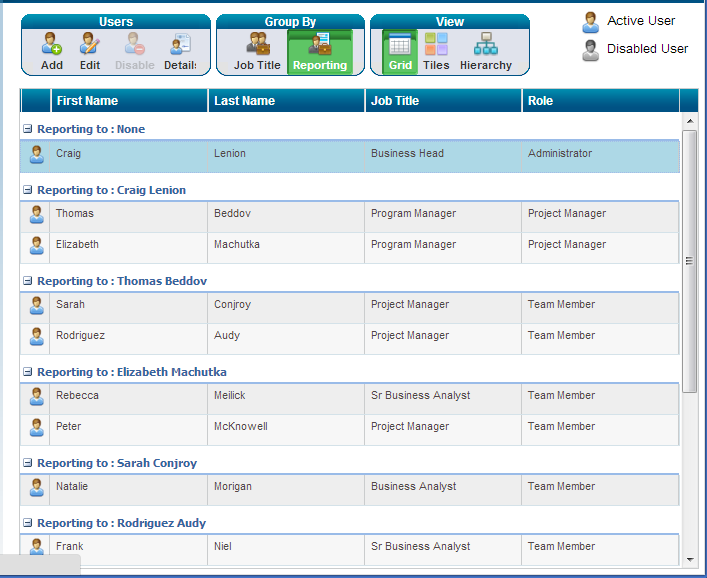The height and width of the screenshot is (578, 707).
Task: Collapse 'Reporting to : Sarah Conjroy' group
Action: click(28, 463)
